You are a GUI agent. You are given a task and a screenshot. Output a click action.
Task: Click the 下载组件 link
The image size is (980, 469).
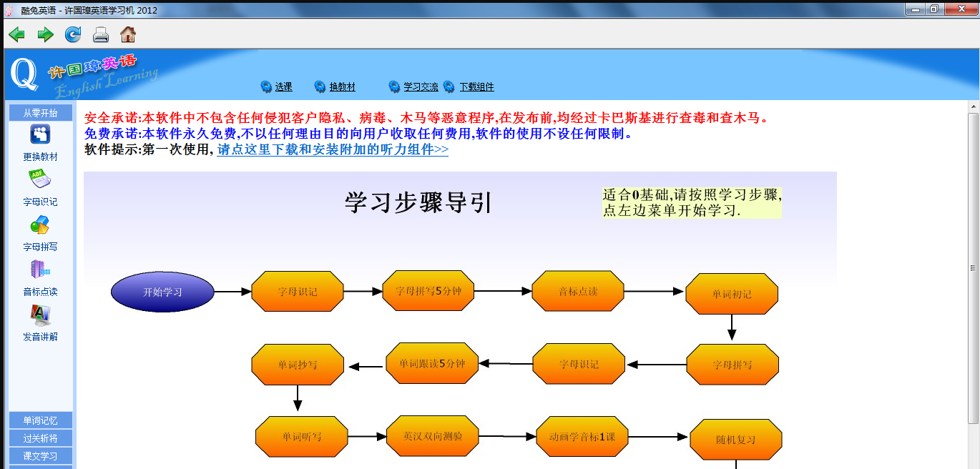(x=475, y=87)
